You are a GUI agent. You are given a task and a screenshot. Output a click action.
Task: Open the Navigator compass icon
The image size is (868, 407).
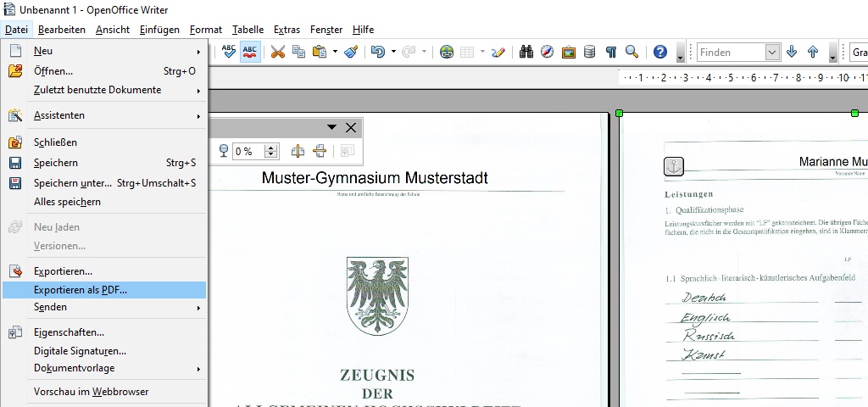(x=548, y=52)
